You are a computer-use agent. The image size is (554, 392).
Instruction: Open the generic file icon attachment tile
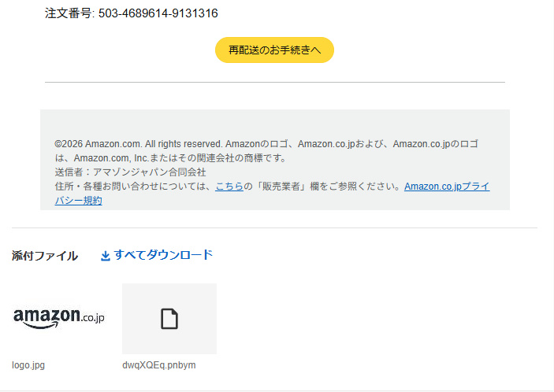(169, 319)
